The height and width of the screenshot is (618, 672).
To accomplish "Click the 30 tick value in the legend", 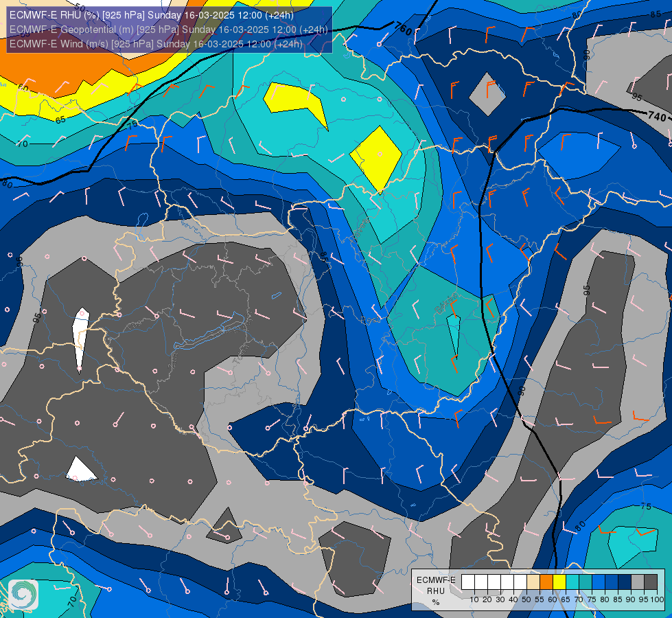I will (x=500, y=599).
